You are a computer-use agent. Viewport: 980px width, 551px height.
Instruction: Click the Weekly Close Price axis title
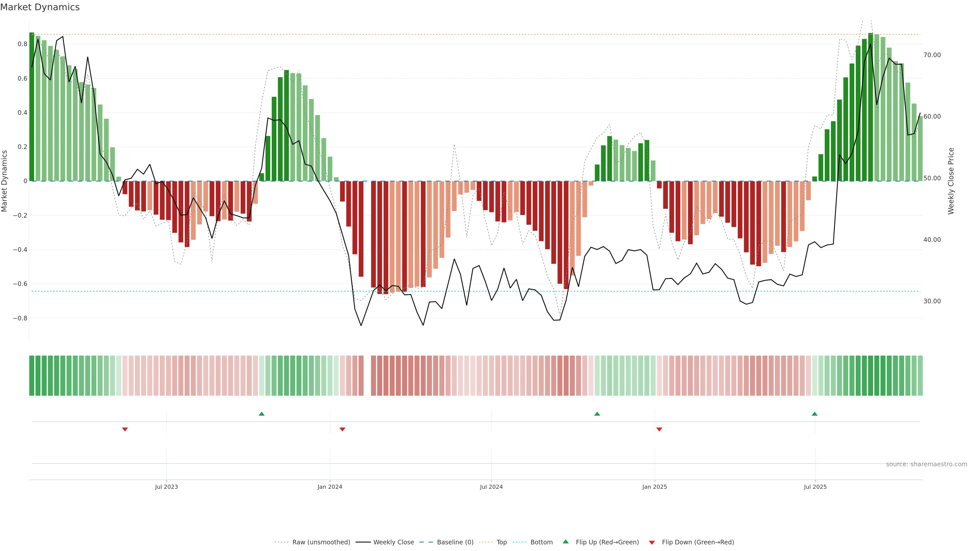[x=951, y=181]
